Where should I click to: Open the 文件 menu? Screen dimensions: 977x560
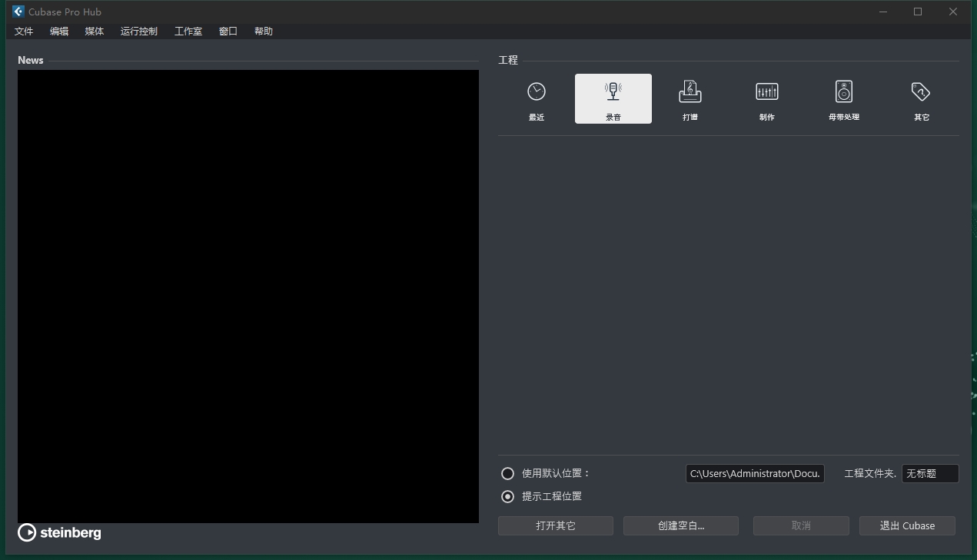click(24, 31)
